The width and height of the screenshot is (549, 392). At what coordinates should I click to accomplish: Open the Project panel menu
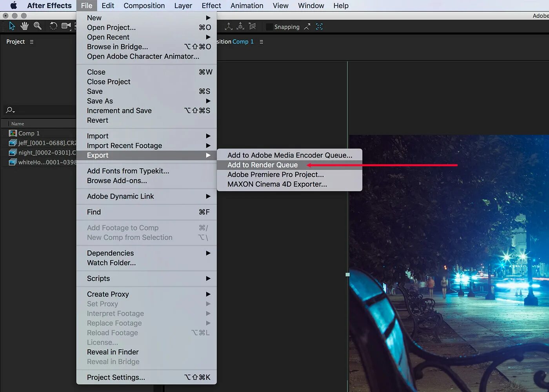tap(32, 42)
